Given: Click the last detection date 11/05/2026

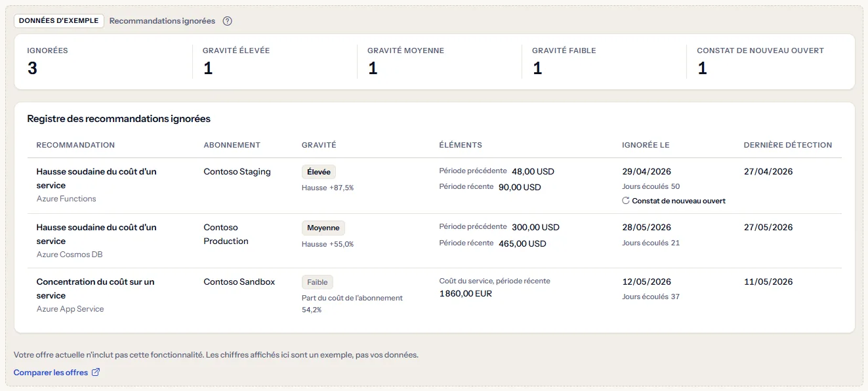Looking at the screenshot, I should (x=768, y=282).
